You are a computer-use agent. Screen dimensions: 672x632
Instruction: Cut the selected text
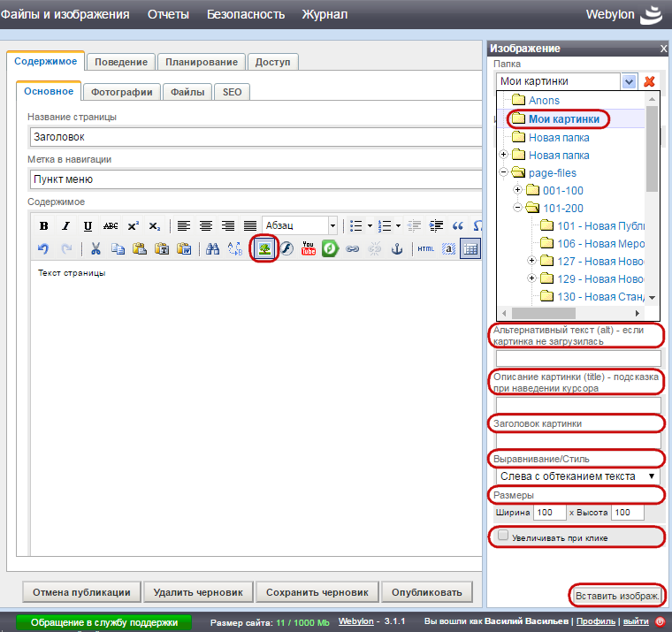(95, 248)
